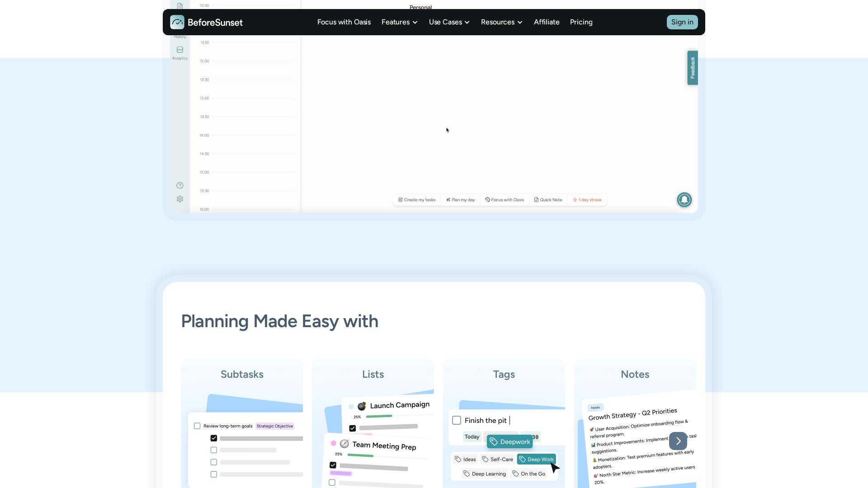Viewport: 868px width, 488px height.
Task: Go to the Pricing page
Action: click(x=581, y=22)
